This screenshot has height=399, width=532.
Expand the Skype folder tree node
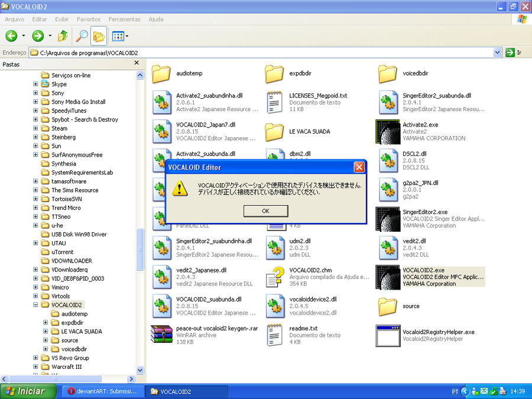click(35, 84)
